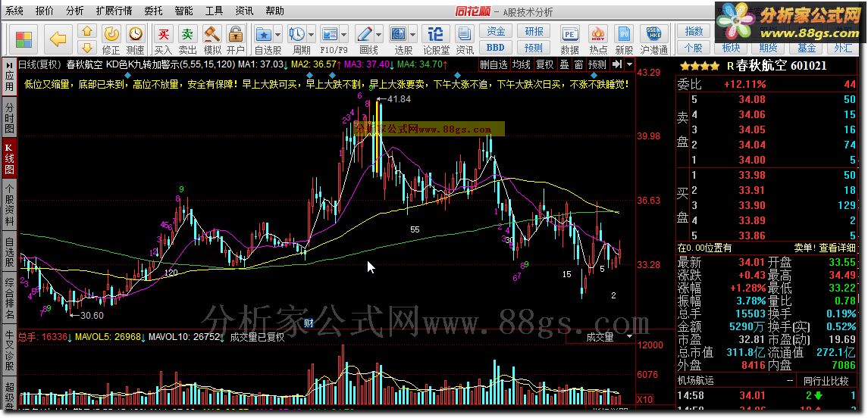Screen dimensions: 868x418
Task: Click the 修正 refresh icon
Action: click(111, 35)
